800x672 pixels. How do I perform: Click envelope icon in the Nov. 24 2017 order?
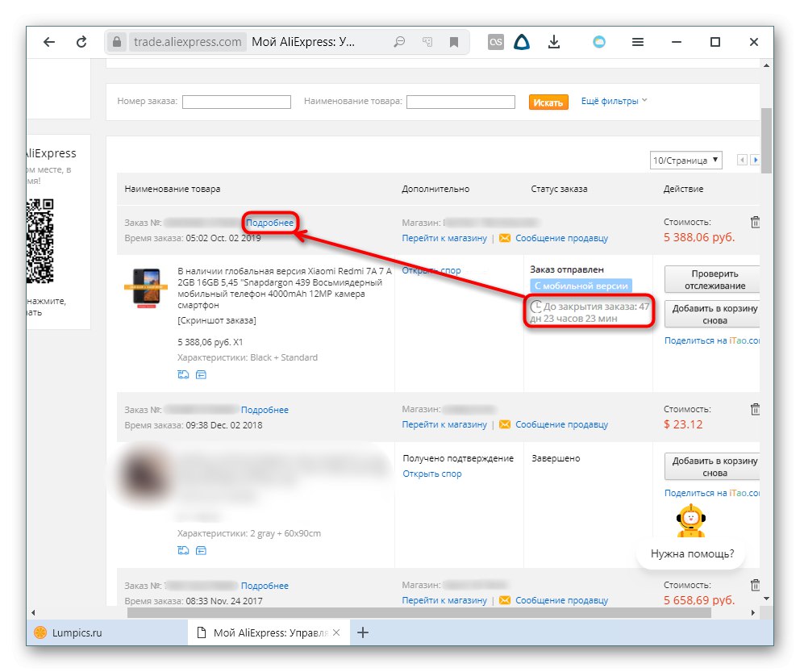click(505, 600)
